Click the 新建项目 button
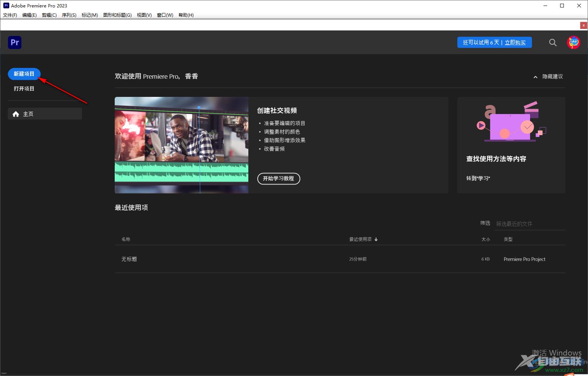Image resolution: width=588 pixels, height=376 pixels. [x=24, y=74]
